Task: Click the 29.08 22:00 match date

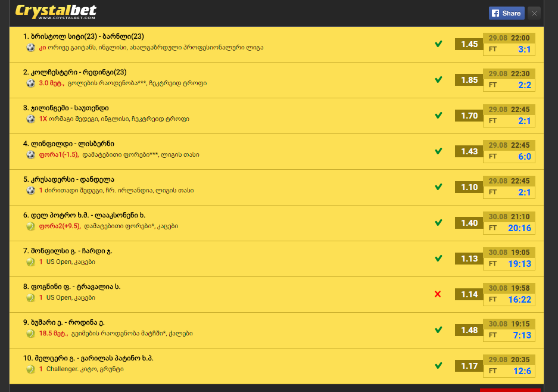Action: pos(509,38)
